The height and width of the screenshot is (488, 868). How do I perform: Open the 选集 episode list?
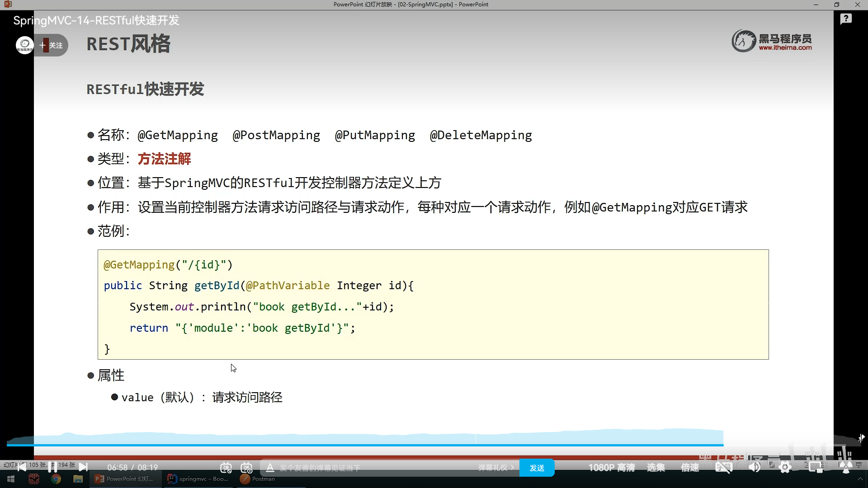point(656,468)
